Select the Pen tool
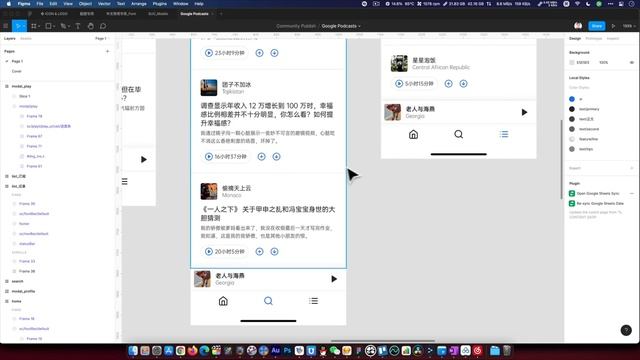 (62, 26)
